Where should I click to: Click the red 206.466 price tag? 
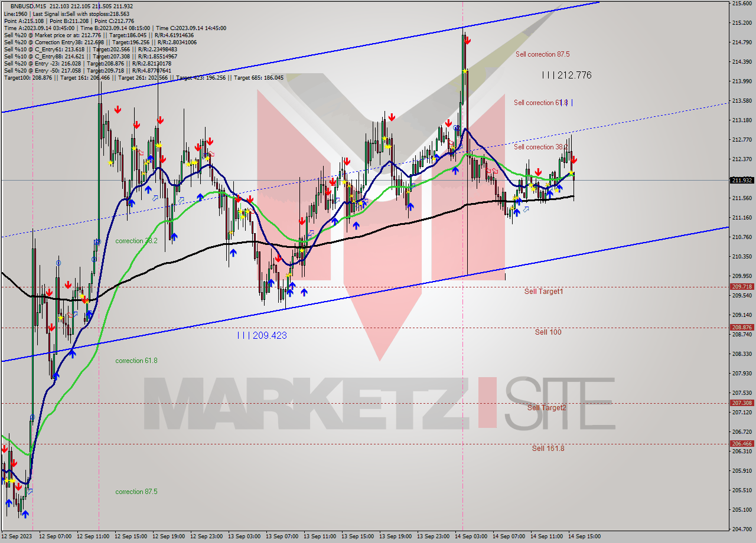coord(742,444)
